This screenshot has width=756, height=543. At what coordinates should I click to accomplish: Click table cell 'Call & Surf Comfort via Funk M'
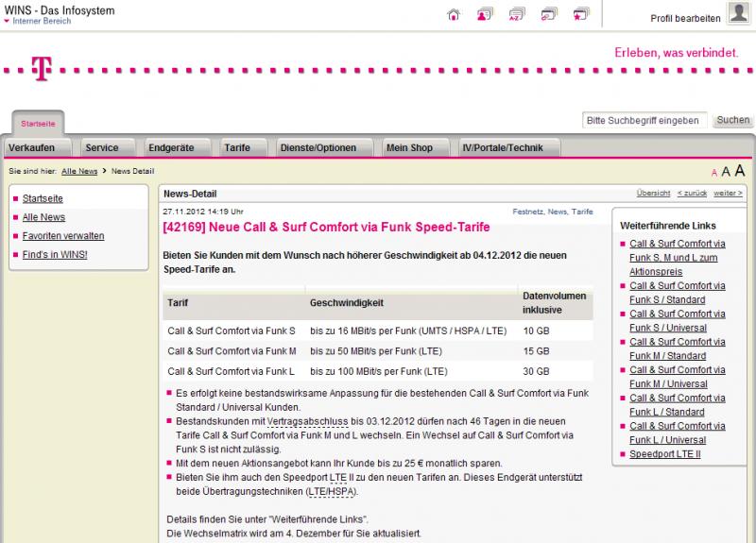232,351
